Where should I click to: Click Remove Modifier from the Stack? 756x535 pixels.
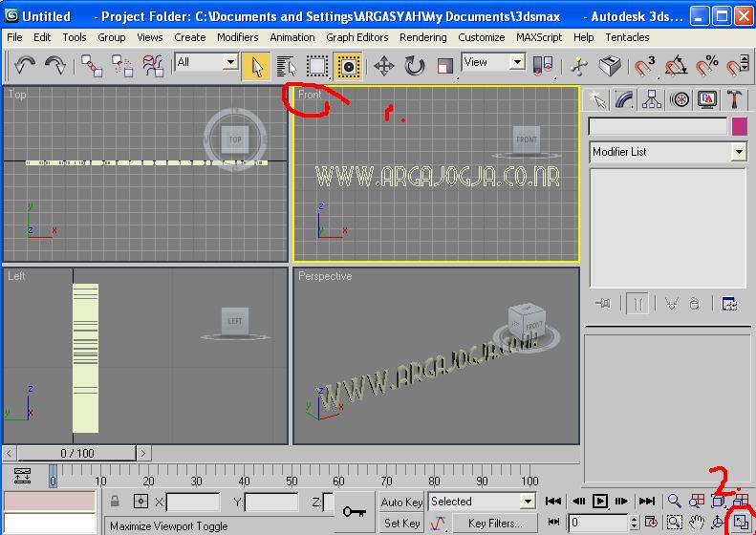pos(694,304)
